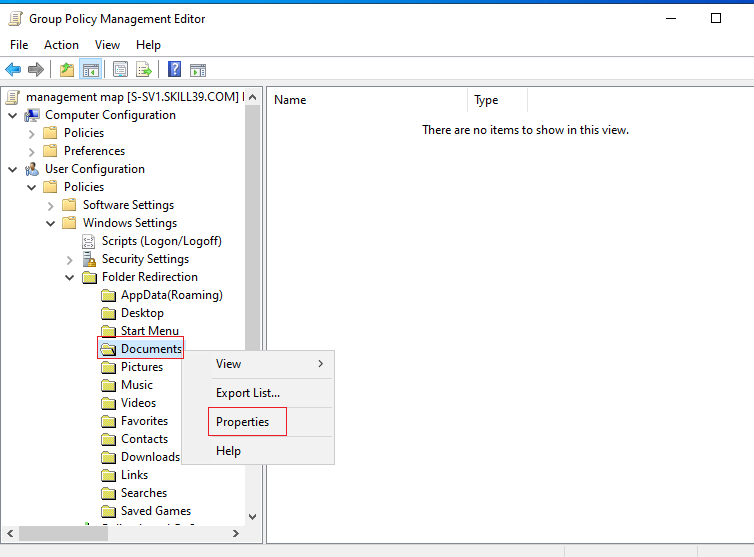
Task: Click the Export List toolbar icon
Action: pyautogui.click(x=143, y=70)
